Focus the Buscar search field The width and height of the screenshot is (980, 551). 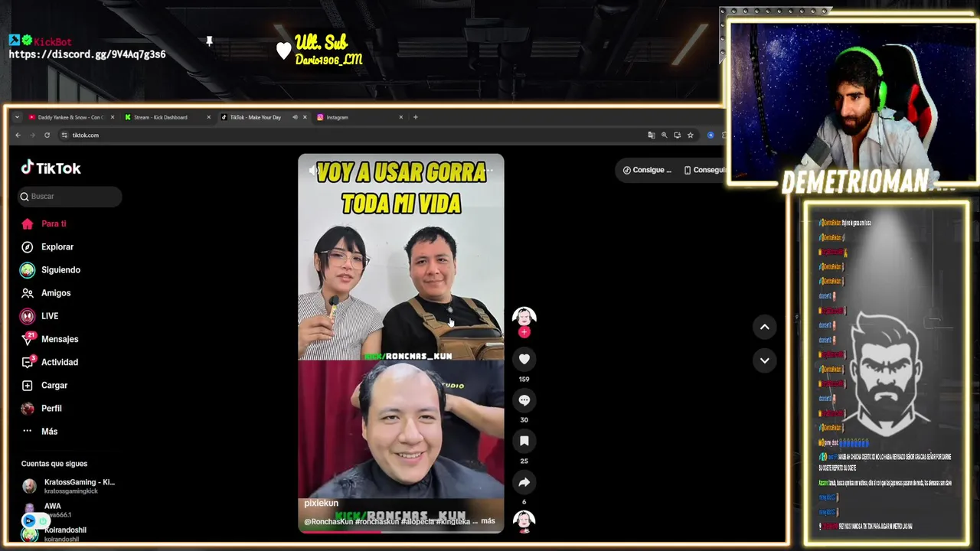click(x=70, y=197)
